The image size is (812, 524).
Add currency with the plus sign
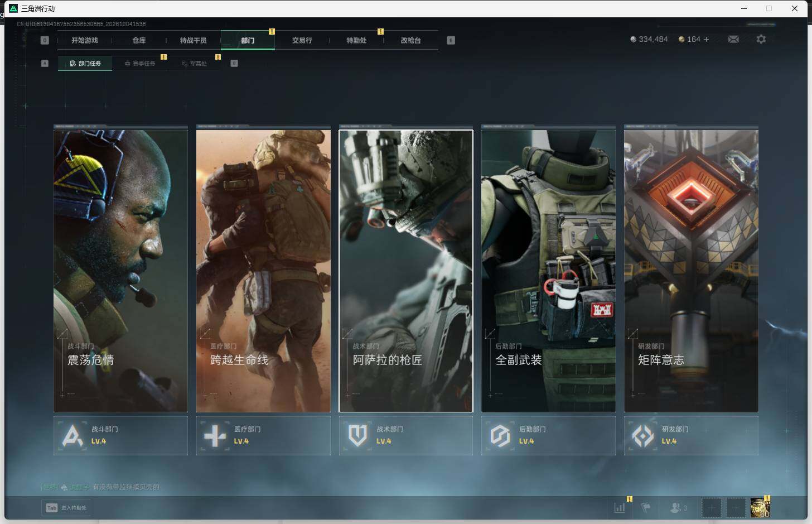[x=706, y=39]
